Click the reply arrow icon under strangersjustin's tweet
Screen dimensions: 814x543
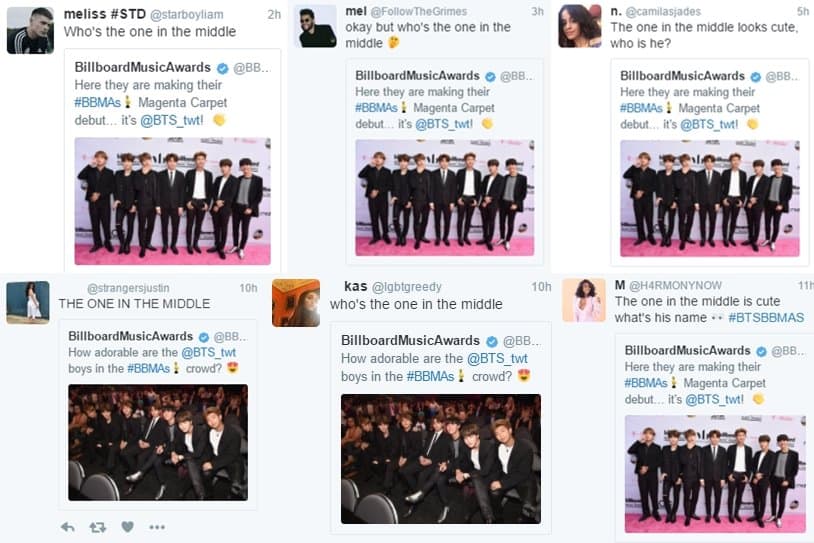coord(67,527)
